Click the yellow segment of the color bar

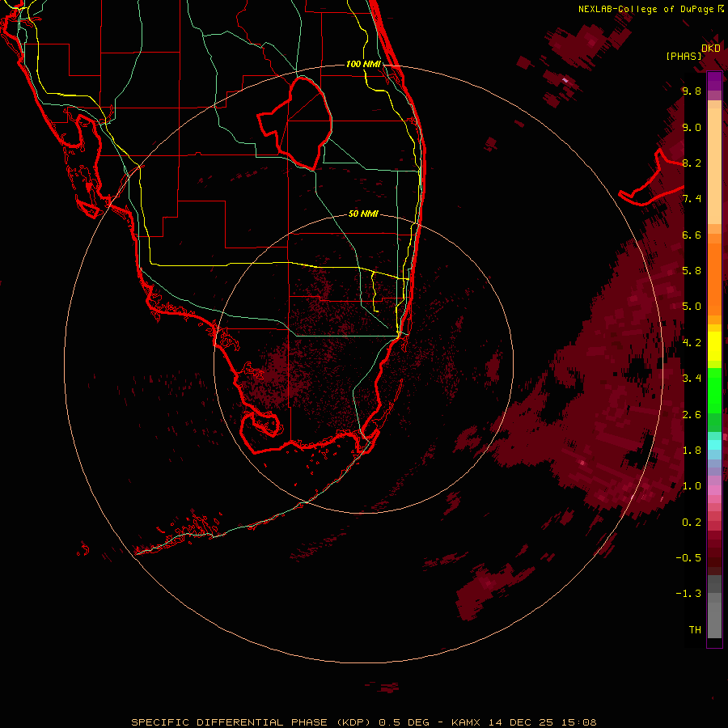click(714, 346)
